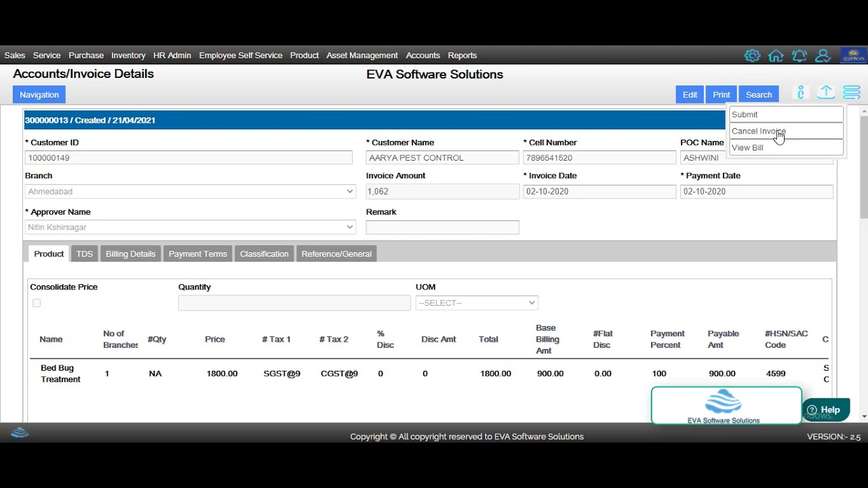Open the Branch dropdown
This screenshot has width=868, height=488.
click(x=190, y=191)
